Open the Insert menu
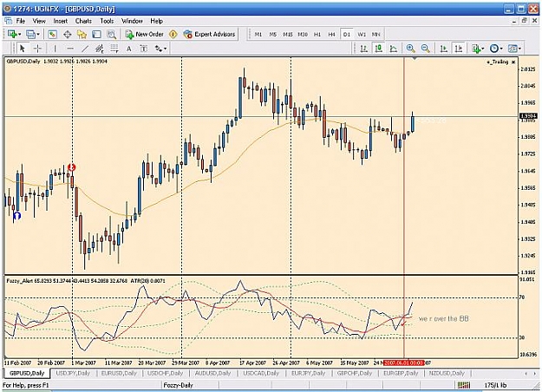 [61, 21]
